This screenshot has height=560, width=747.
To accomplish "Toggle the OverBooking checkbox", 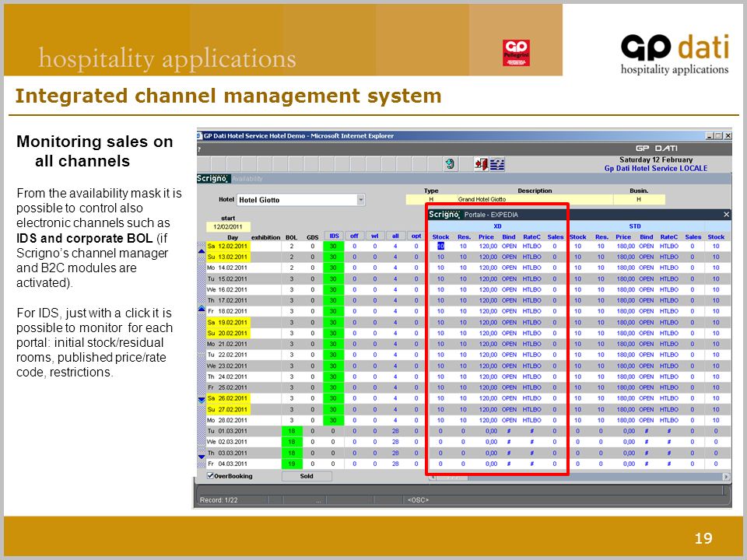I will 210,475.
